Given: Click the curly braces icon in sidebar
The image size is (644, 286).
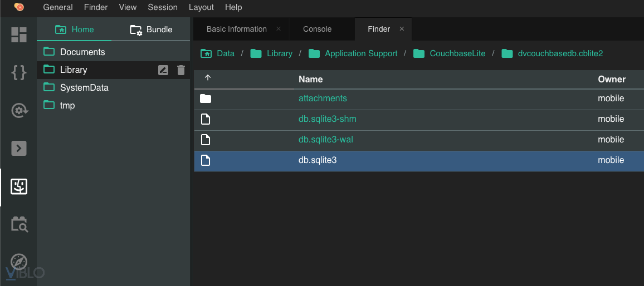Looking at the screenshot, I should pyautogui.click(x=19, y=72).
